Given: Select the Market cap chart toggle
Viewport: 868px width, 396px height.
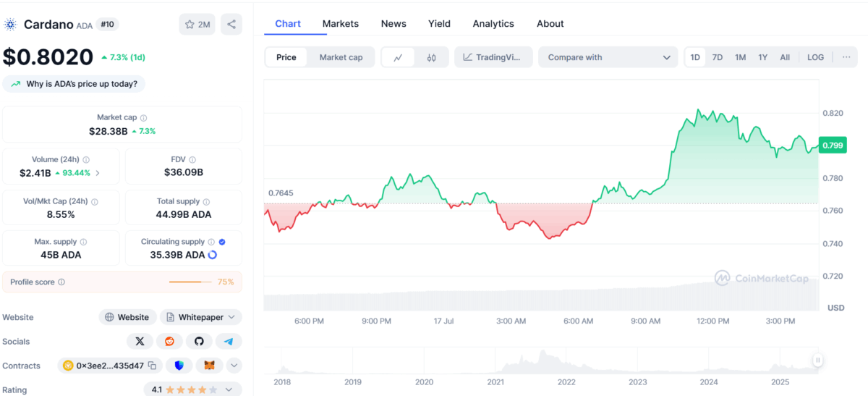Looking at the screenshot, I should pyautogui.click(x=341, y=57).
